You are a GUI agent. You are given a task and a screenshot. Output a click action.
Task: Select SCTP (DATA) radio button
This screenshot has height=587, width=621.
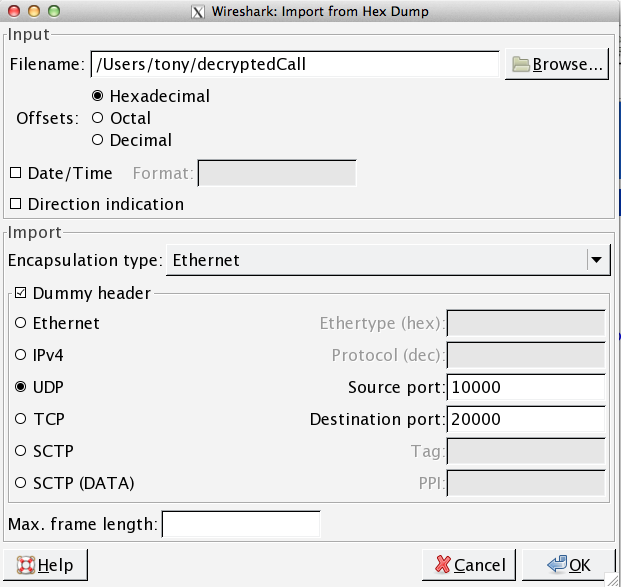tap(21, 483)
